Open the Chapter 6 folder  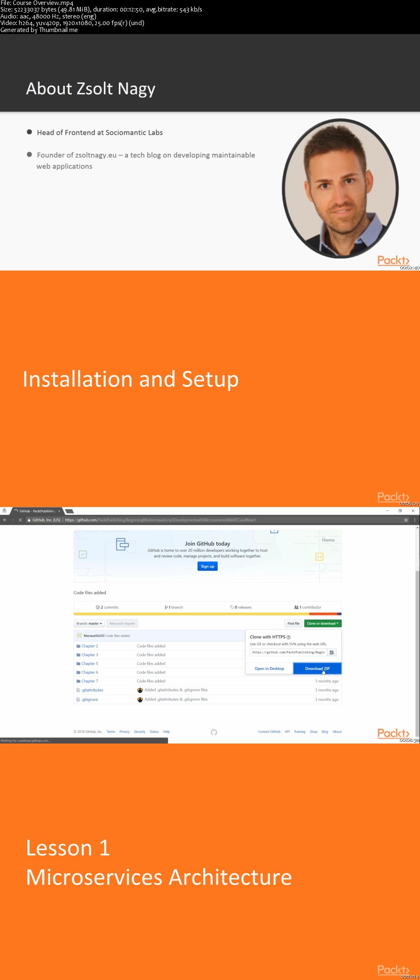[89, 672]
